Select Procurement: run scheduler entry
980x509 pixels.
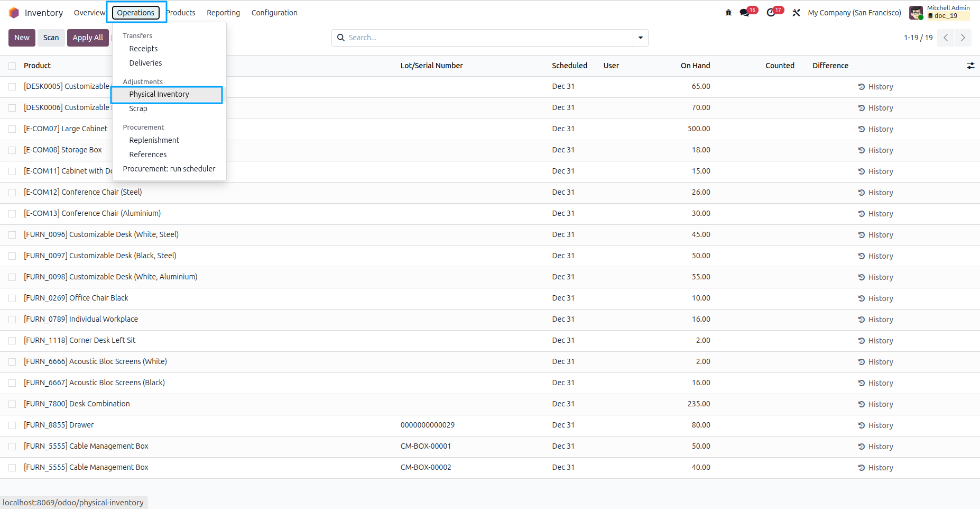pyautogui.click(x=170, y=169)
